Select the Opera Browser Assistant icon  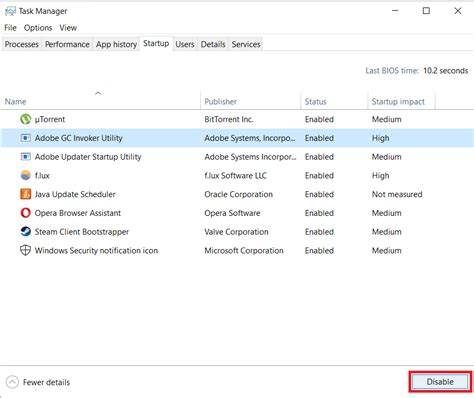point(26,213)
